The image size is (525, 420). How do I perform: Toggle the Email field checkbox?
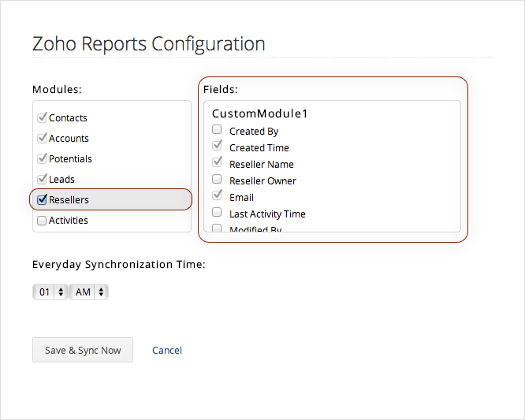(x=217, y=196)
